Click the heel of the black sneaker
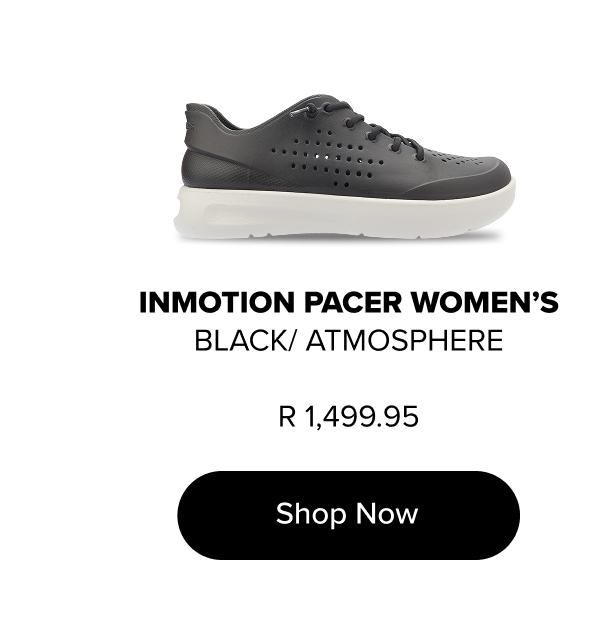Screen dimensions: 600x640 (200, 151)
